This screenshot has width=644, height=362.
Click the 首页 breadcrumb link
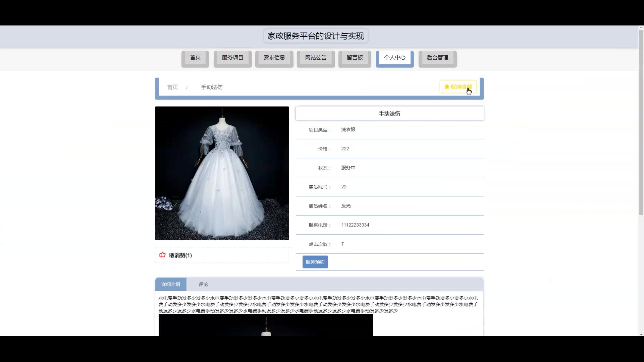[x=172, y=87]
